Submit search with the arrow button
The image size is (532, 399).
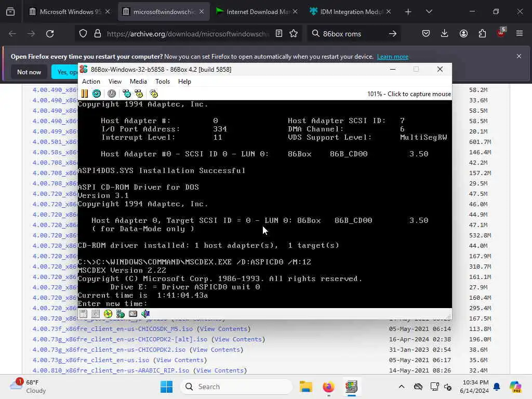(393, 34)
